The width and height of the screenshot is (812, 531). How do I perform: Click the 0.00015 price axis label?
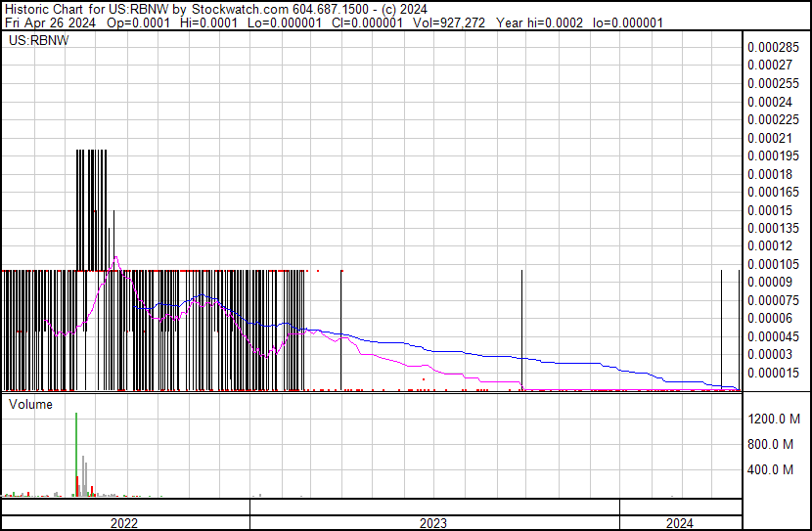(770, 210)
